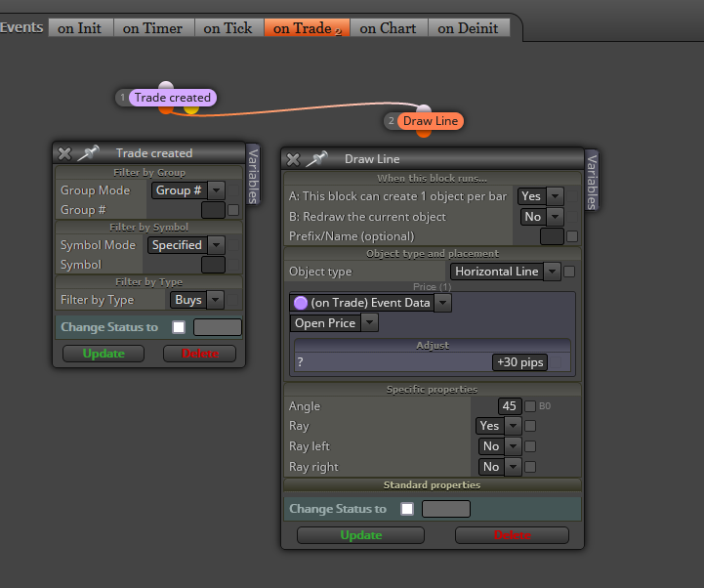Click the orange output dot under Trade created

[x=166, y=109]
